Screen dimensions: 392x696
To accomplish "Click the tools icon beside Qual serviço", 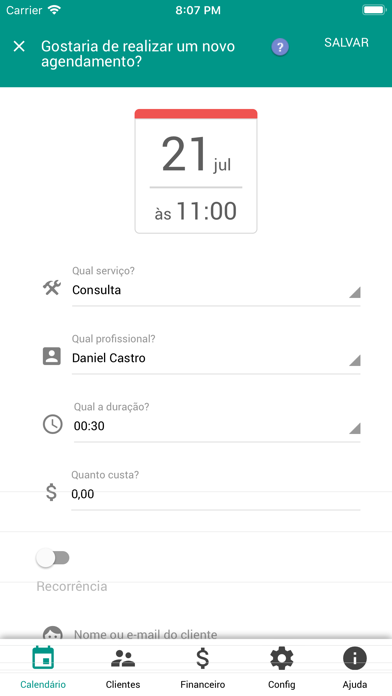I will click(x=51, y=288).
